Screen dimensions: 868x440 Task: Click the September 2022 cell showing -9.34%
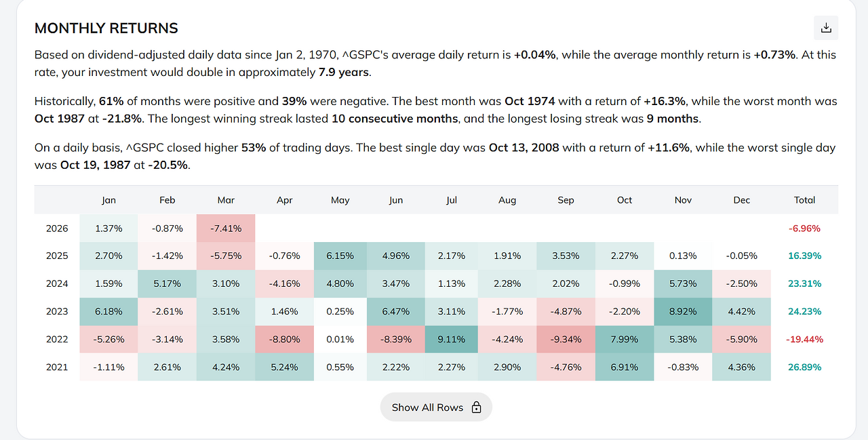[x=566, y=339]
